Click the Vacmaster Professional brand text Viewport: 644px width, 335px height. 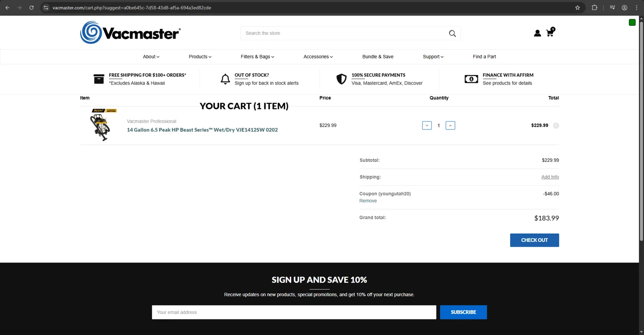pos(152,121)
